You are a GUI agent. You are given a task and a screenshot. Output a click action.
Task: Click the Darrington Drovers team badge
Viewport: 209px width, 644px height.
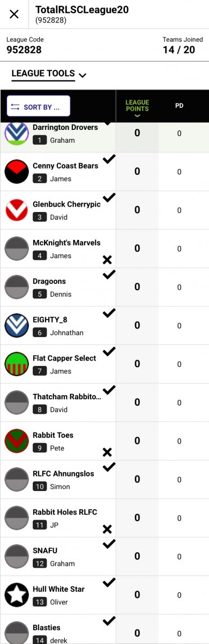tap(17, 133)
